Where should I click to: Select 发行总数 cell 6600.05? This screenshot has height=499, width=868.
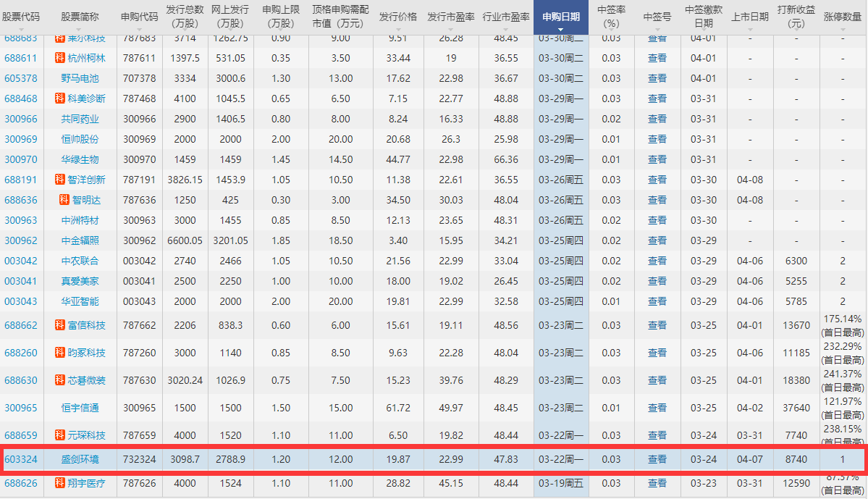pos(185,240)
